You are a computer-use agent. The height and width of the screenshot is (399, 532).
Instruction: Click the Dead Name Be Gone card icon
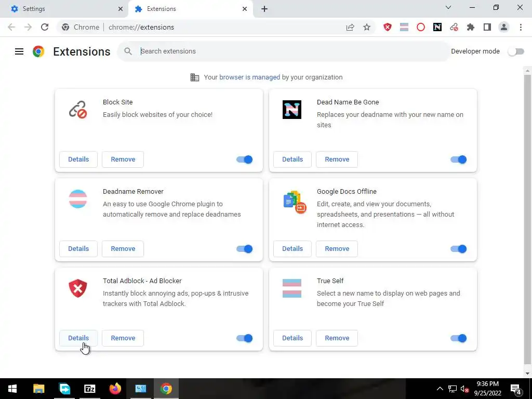point(292,110)
